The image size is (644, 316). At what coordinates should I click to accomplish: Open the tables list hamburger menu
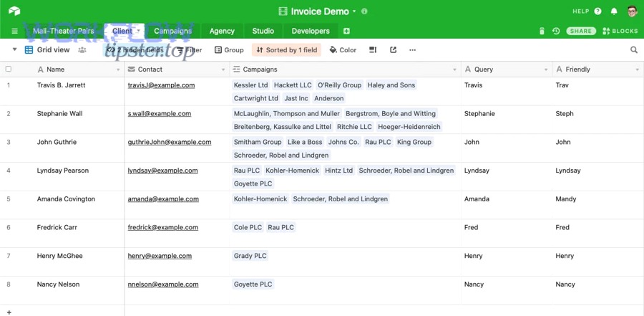coord(15,31)
